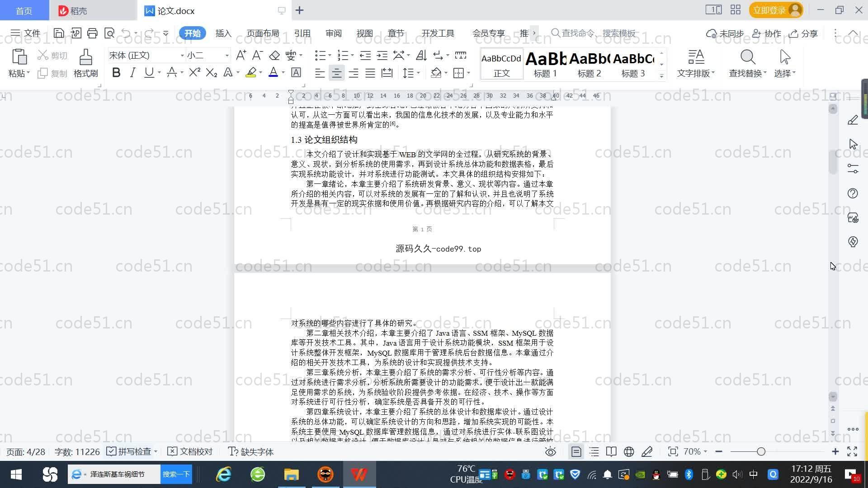Image resolution: width=868 pixels, height=488 pixels.
Task: Switch to web layout globe icon
Action: [x=629, y=451]
